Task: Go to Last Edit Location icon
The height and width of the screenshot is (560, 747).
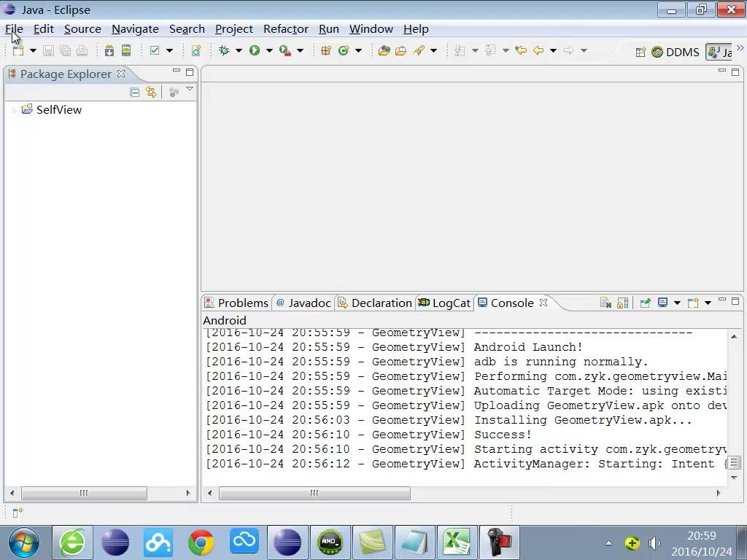Action: point(521,50)
